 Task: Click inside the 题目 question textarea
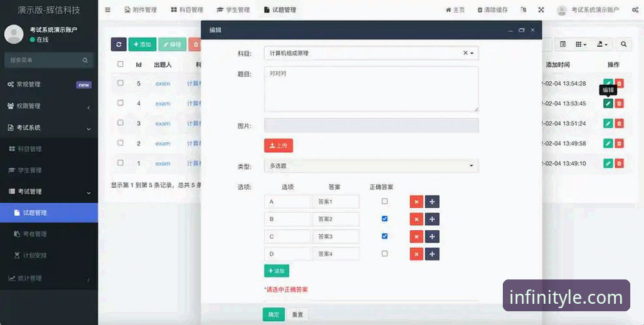pyautogui.click(x=371, y=89)
